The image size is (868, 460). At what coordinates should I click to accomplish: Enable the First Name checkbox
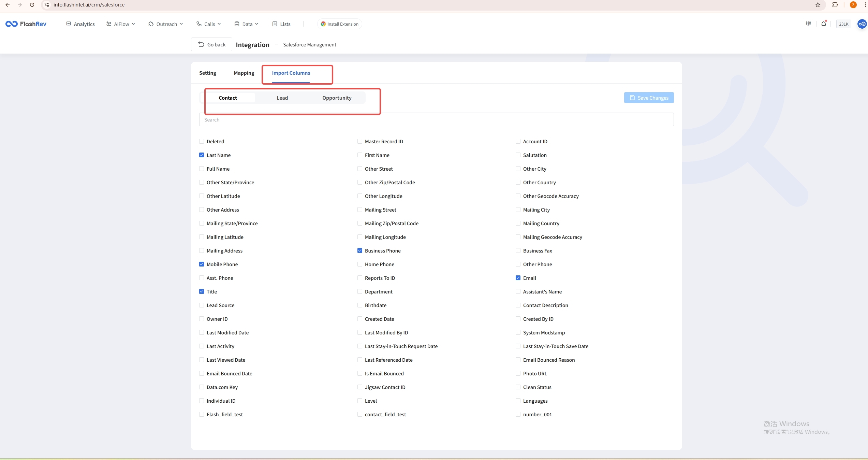tap(360, 155)
